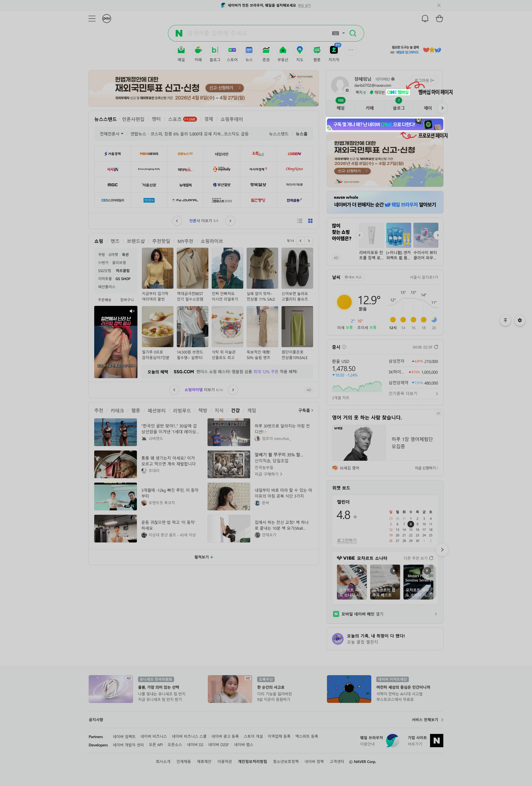The image size is (532, 786).
Task: Open the 치지직 shortcut icon
Action: [x=334, y=50]
